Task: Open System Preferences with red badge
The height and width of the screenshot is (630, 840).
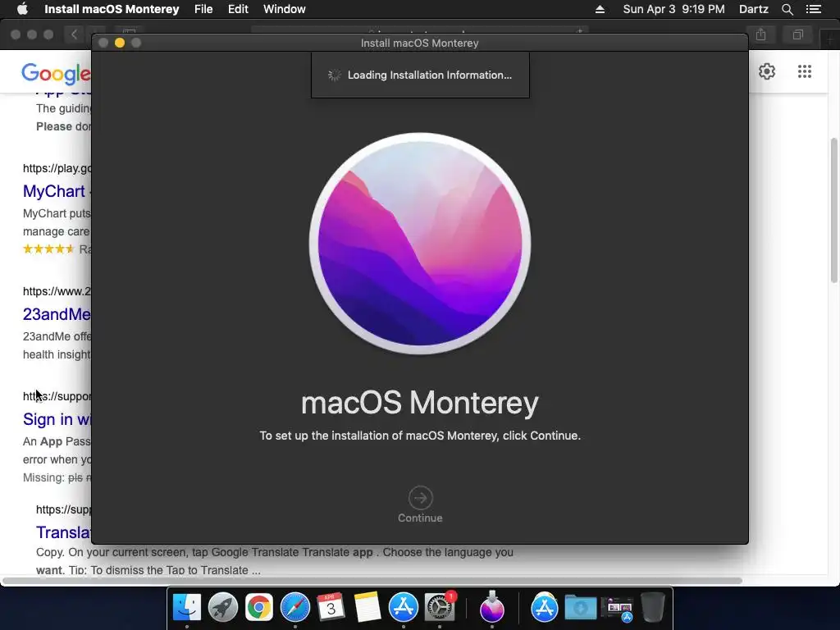Action: point(440,608)
